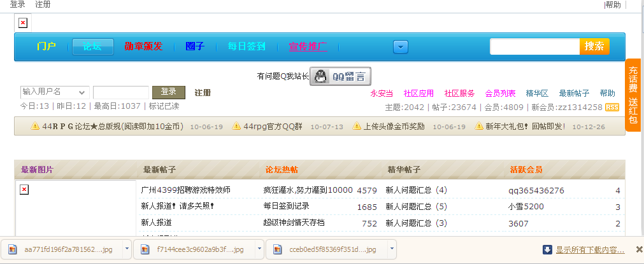Open menu arrow for cceb0ed5 download
Screen dimensions: 644x264
392,249
